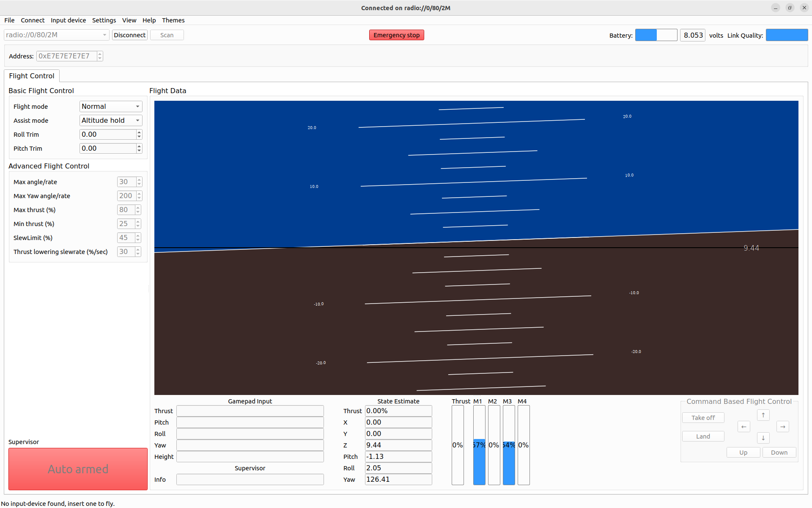The height and width of the screenshot is (508, 812).
Task: Increase Roll Trim with spinner up arrow
Action: coord(139,132)
